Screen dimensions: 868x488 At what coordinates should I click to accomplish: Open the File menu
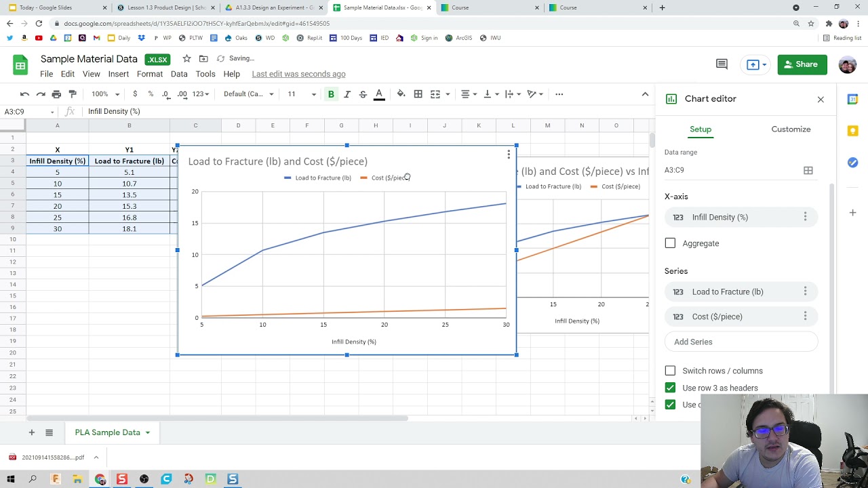coord(46,74)
